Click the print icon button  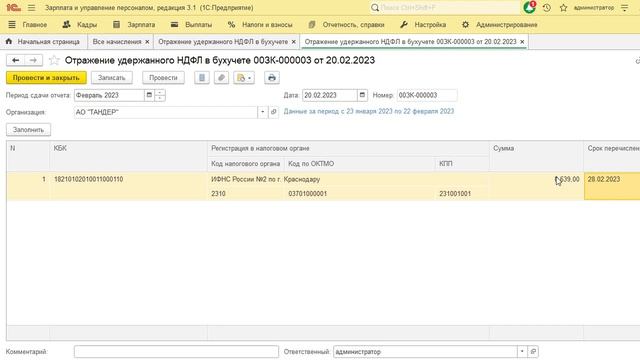(272, 78)
